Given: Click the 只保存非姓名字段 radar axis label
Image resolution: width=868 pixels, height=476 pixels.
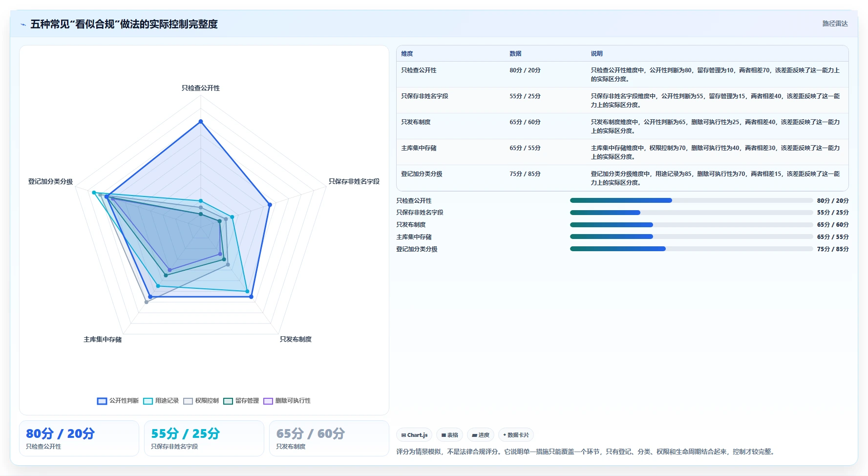Looking at the screenshot, I should click(354, 181).
